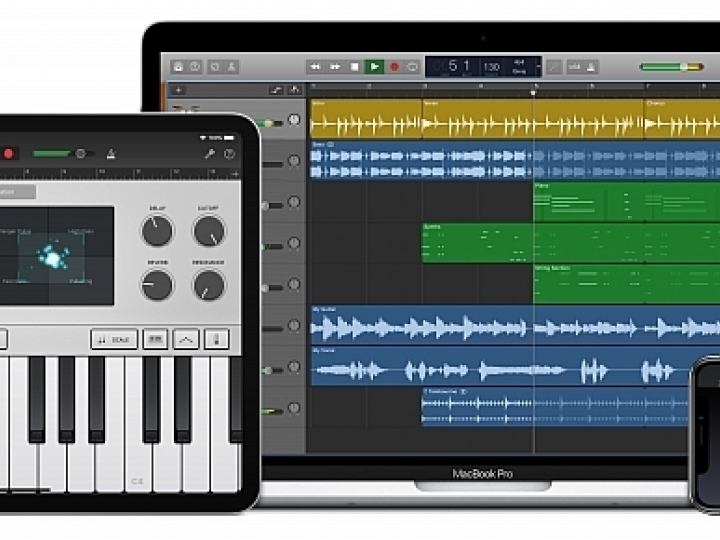
Task: Select the yellow Chorus drummer region
Action: pyautogui.click(x=682, y=119)
